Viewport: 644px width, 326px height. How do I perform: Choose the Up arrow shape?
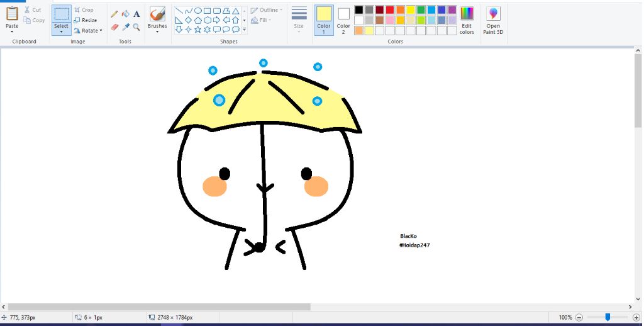[x=236, y=20]
